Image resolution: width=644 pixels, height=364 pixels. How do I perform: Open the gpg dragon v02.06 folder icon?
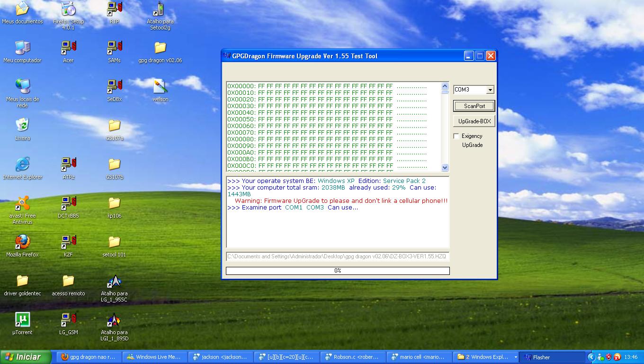click(x=160, y=48)
